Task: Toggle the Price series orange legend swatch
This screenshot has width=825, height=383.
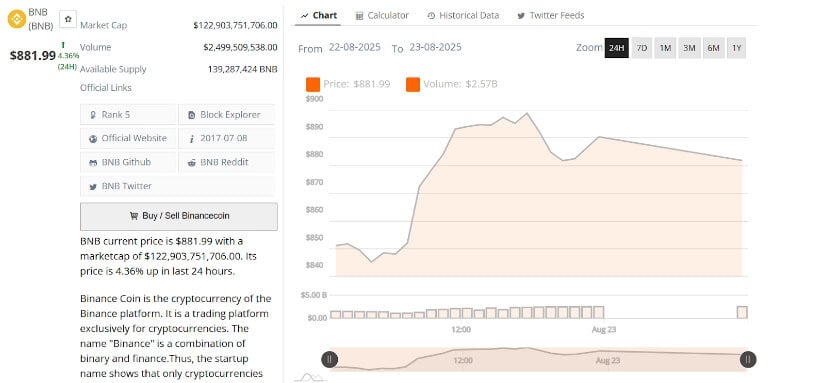Action: [x=313, y=84]
